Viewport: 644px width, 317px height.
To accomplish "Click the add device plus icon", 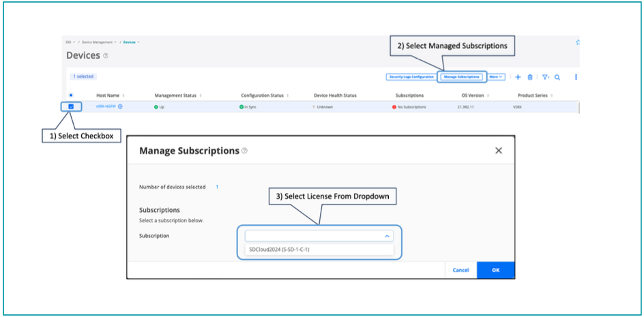I will [518, 77].
